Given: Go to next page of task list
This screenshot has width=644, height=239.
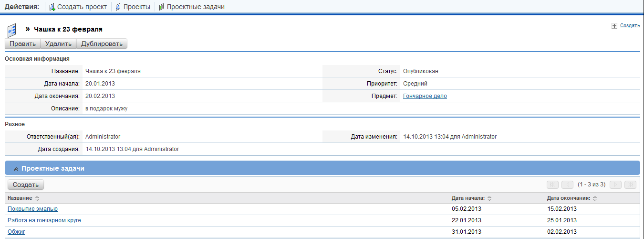Looking at the screenshot, I should point(615,185).
